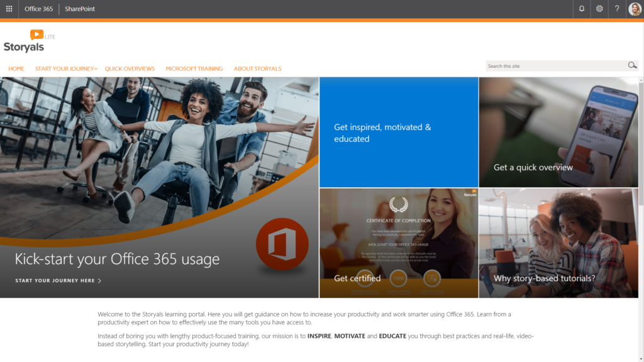
Task: Open the Quick Overviews menu item
Action: (x=130, y=69)
